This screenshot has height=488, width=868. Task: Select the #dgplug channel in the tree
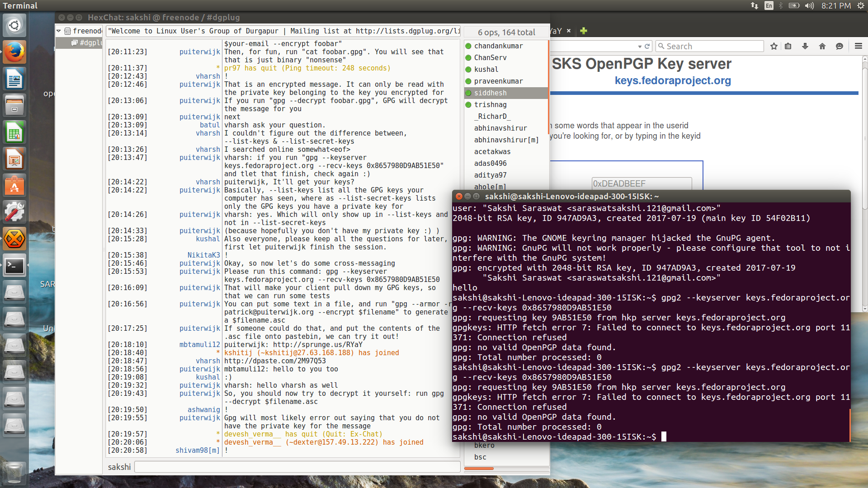[x=87, y=42]
